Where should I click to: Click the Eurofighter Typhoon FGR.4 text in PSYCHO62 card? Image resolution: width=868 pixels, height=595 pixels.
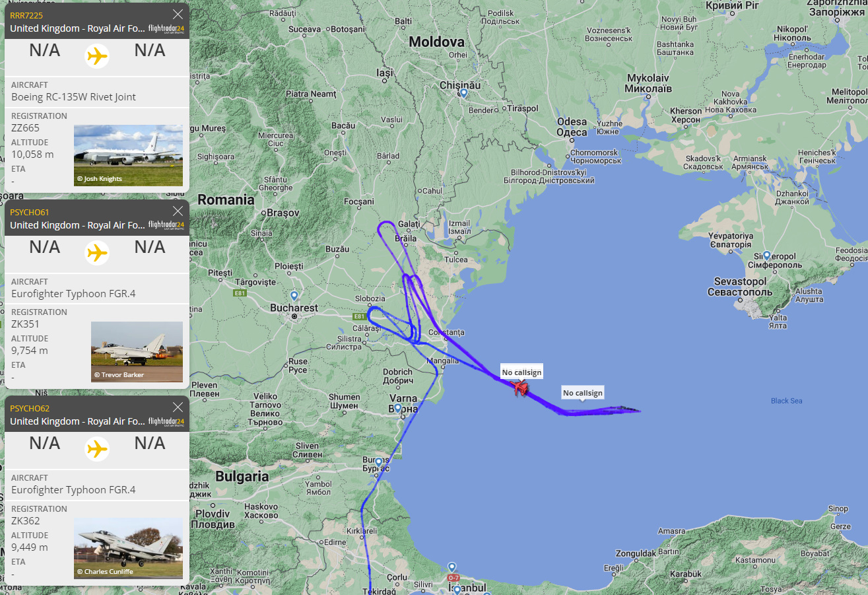coord(73,489)
